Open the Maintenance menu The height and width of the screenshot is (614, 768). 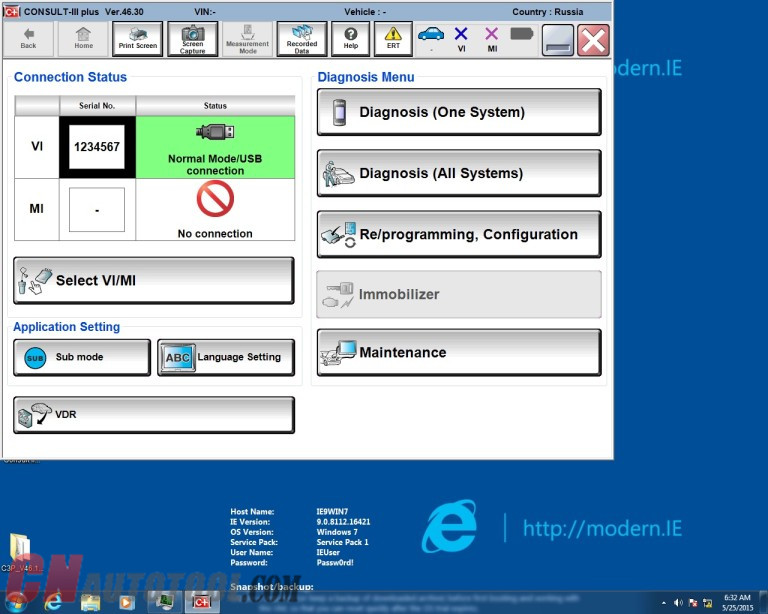(x=459, y=353)
